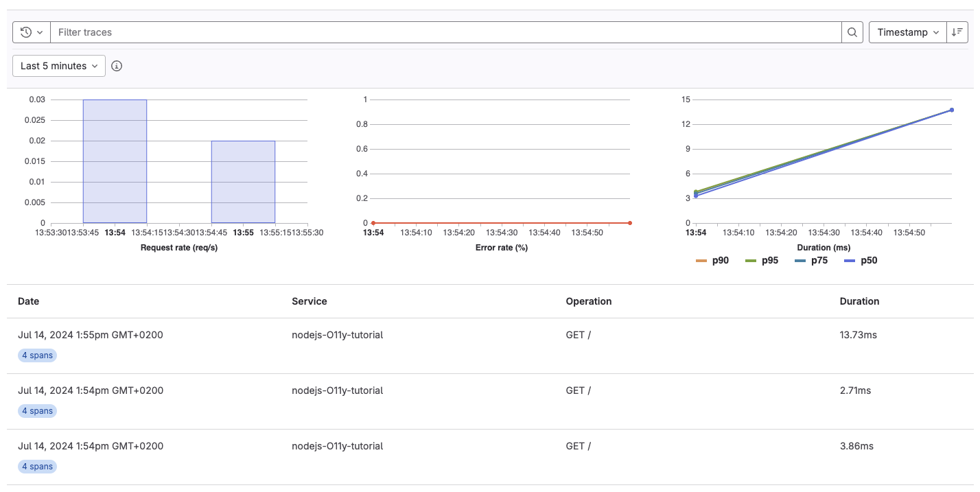The image size is (980, 492).
Task: Click the 13:55 request rate bar
Action: tap(243, 182)
